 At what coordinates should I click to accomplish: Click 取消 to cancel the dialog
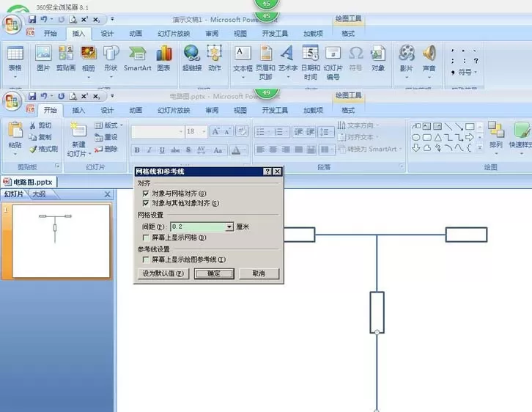click(259, 273)
